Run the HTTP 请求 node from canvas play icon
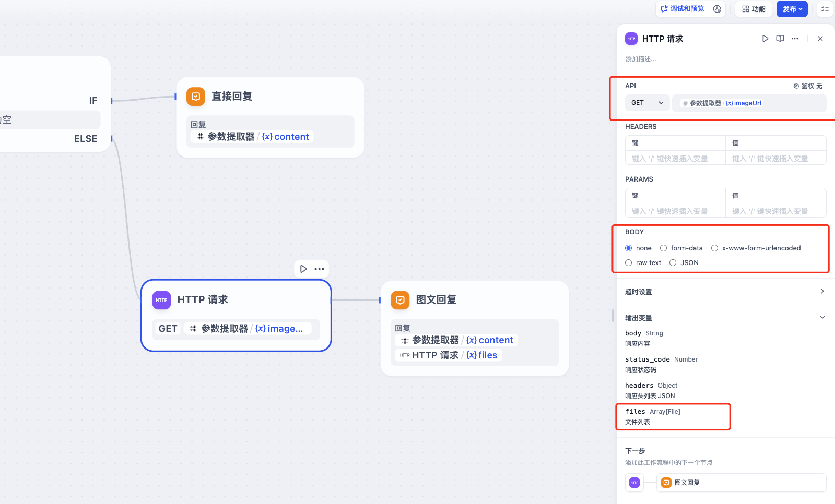 coord(303,269)
